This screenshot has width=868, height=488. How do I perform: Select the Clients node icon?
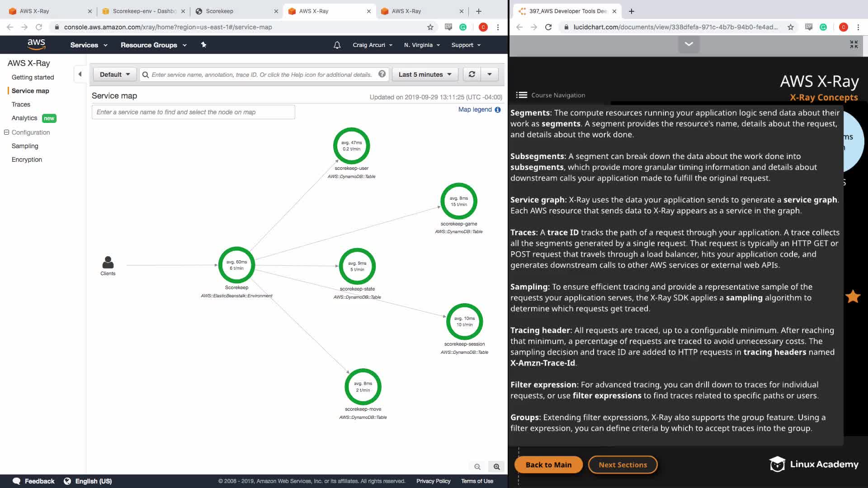point(108,263)
